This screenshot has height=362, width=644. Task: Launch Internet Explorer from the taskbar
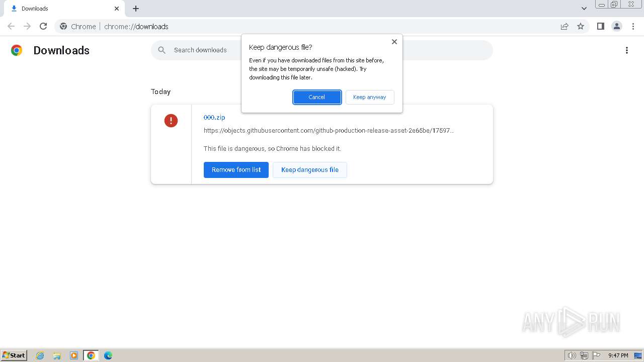40,355
